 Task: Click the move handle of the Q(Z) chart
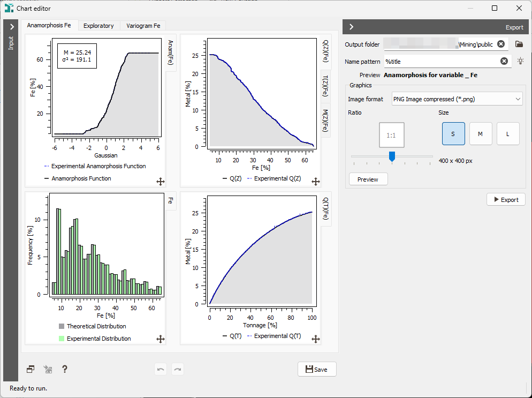[x=316, y=182]
